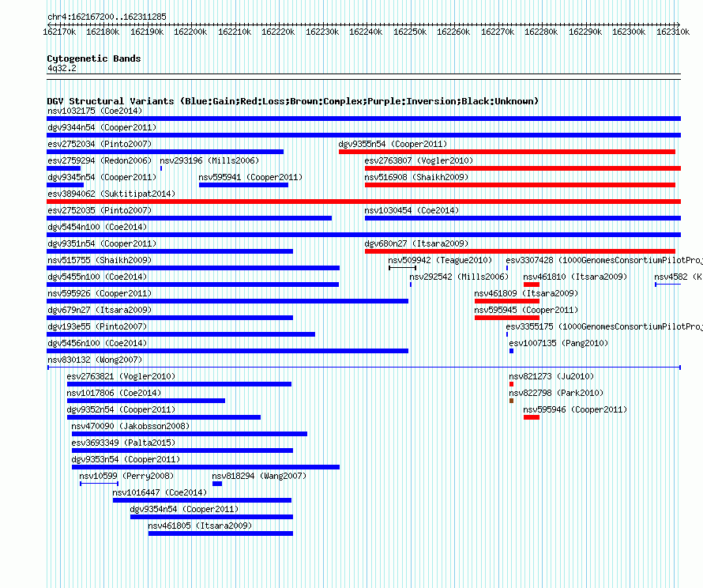703x588 pixels.
Task: Click the esv3894062 (Suktitipat2014) label
Action: point(111,194)
